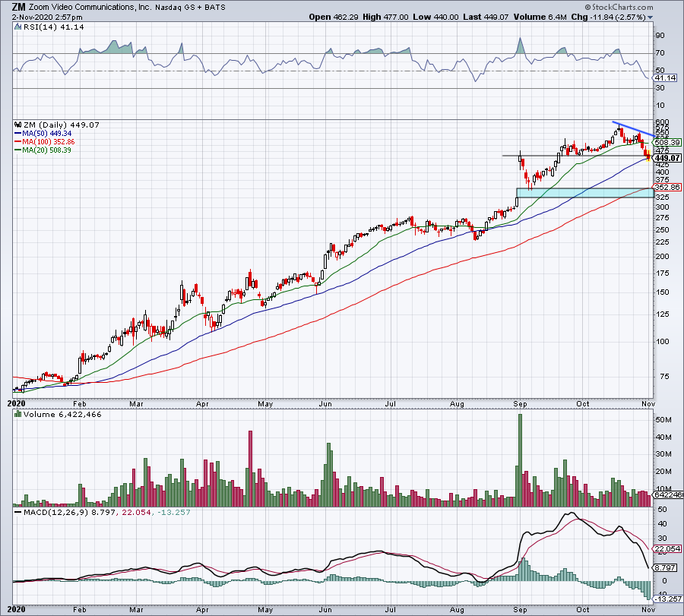This screenshot has width=684, height=616.
Task: Open the StockCharts.com copyright link
Action: [619, 7]
